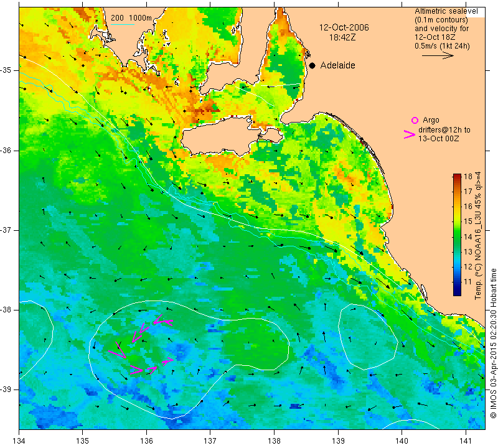
Task: Click the longitude label '137'
Action: coord(210,441)
